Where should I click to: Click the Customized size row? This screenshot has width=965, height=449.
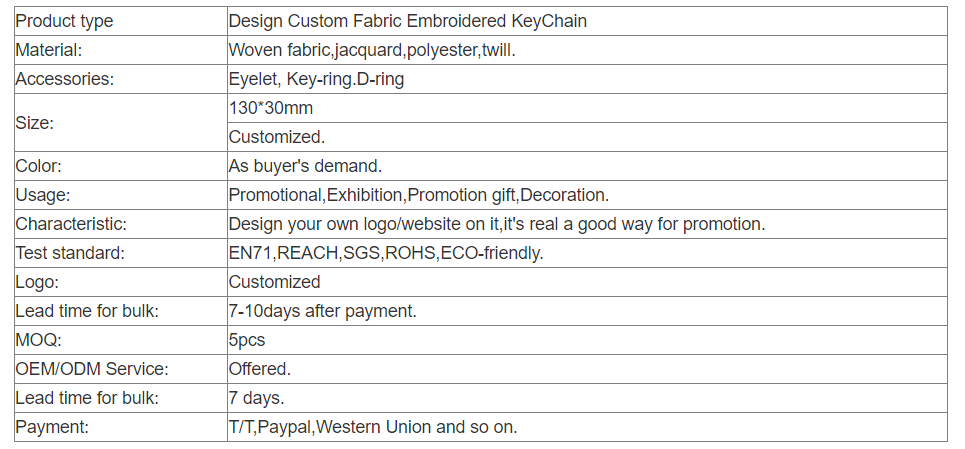click(587, 137)
